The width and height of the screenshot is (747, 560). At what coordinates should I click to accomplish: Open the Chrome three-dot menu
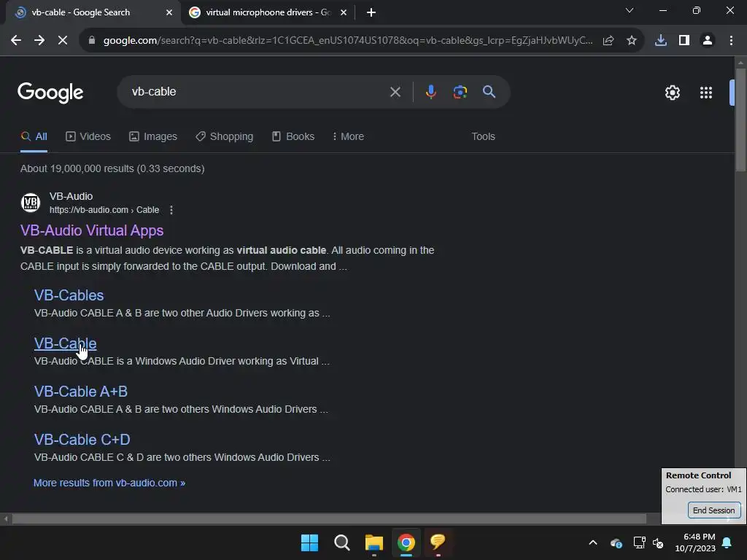point(731,41)
